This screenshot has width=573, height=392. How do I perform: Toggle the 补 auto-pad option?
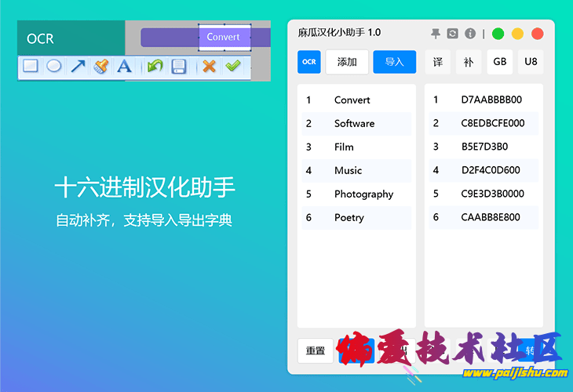[x=469, y=62]
